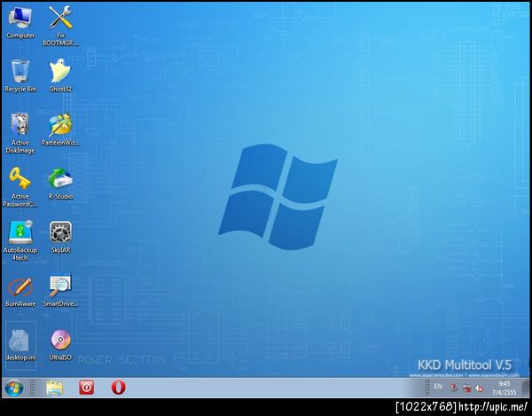Launch Ghost32 from the desktop
This screenshot has height=416, width=532.
(60, 75)
